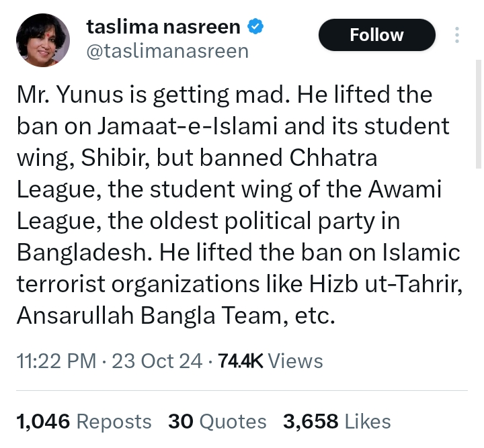
Task: Click the blue verified badge
Action: tap(256, 28)
